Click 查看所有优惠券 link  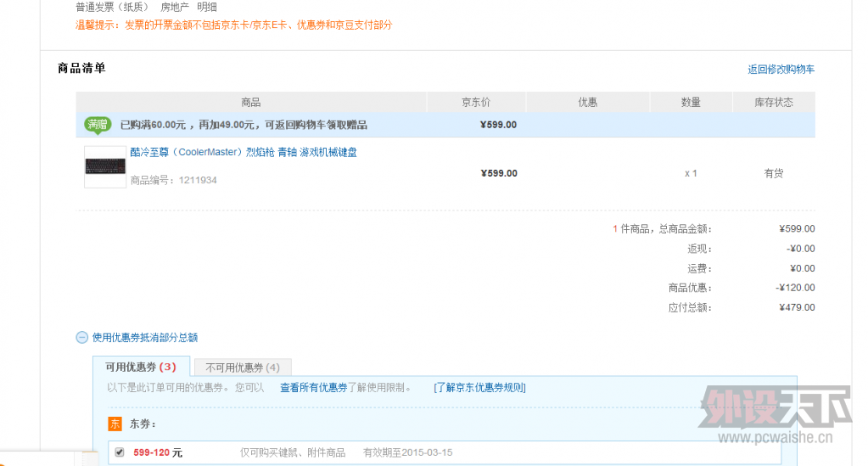click(x=313, y=388)
